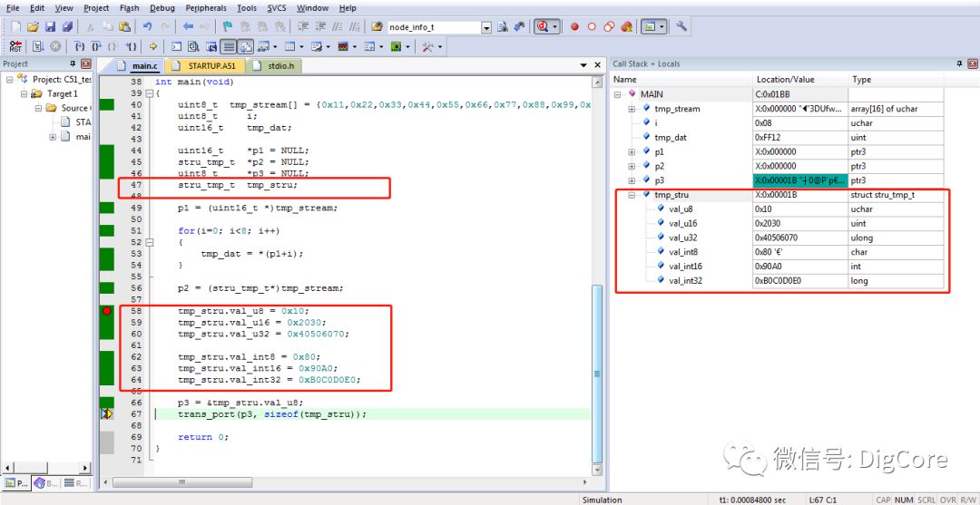Expand the p3 pointer in Locals

click(632, 180)
